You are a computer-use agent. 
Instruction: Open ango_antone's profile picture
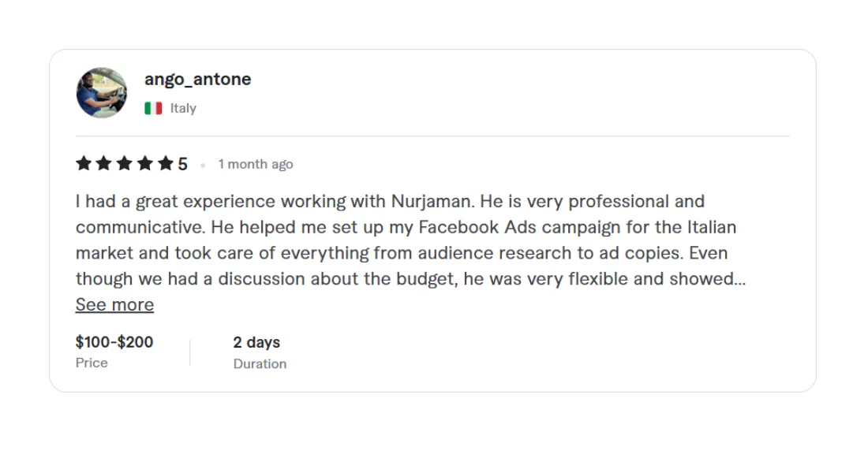[101, 93]
